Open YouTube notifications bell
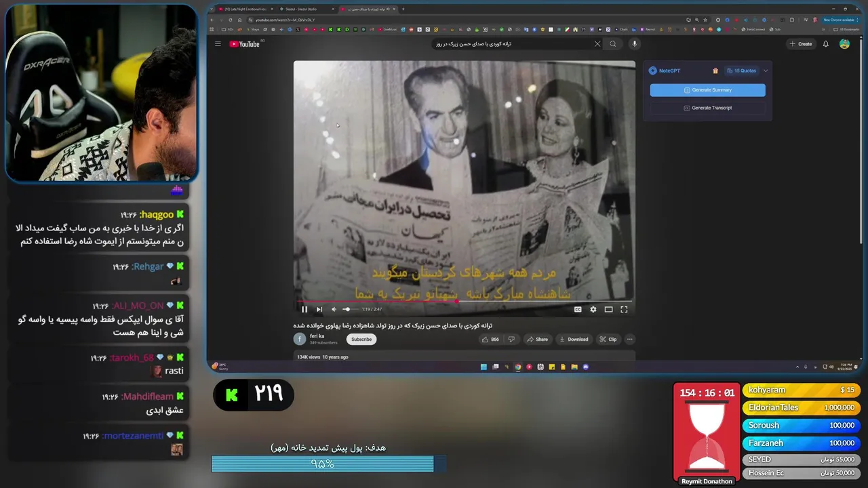 826,44
